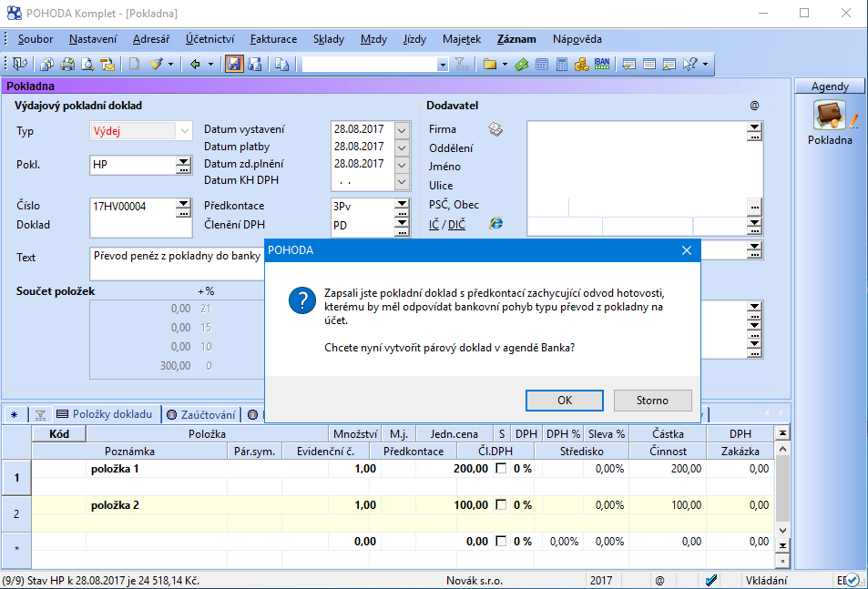Image resolution: width=868 pixels, height=589 pixels.
Task: Open the Sklady menu
Action: pos(328,39)
